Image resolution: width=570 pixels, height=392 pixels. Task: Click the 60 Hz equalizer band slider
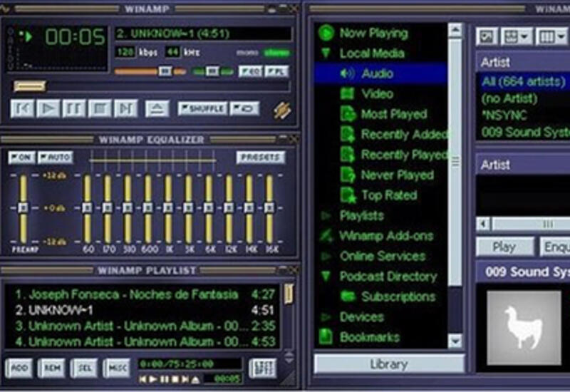click(x=87, y=208)
